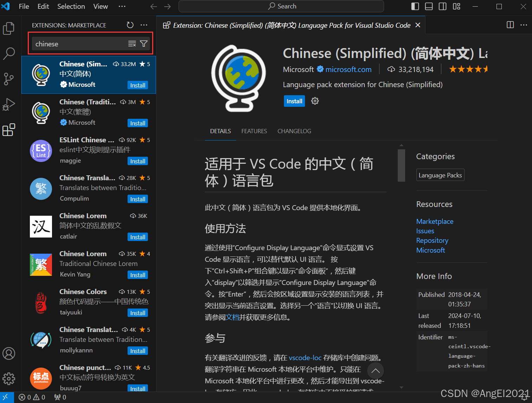Toggle secondary side bar visibility
This screenshot has width=532, height=403.
pos(443,6)
